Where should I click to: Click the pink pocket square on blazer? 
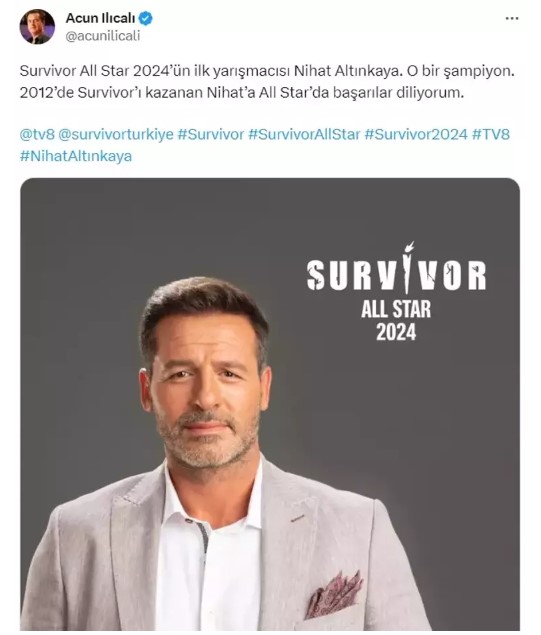(334, 595)
